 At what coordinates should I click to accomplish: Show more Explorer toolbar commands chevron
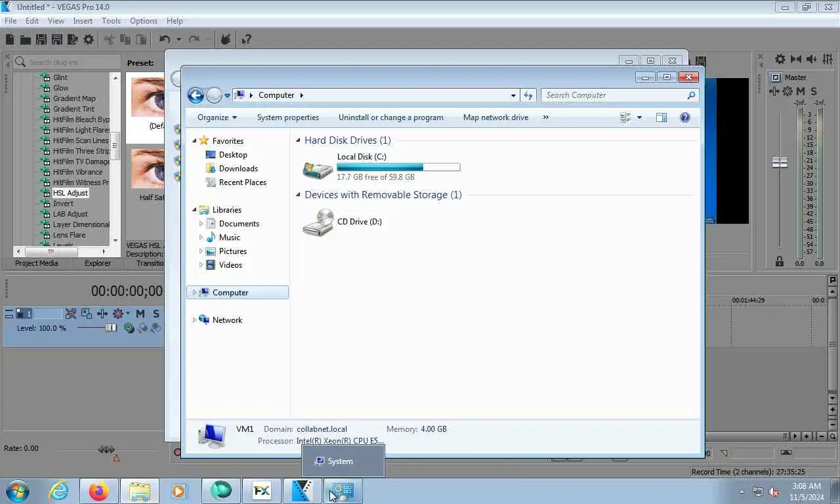[545, 117]
